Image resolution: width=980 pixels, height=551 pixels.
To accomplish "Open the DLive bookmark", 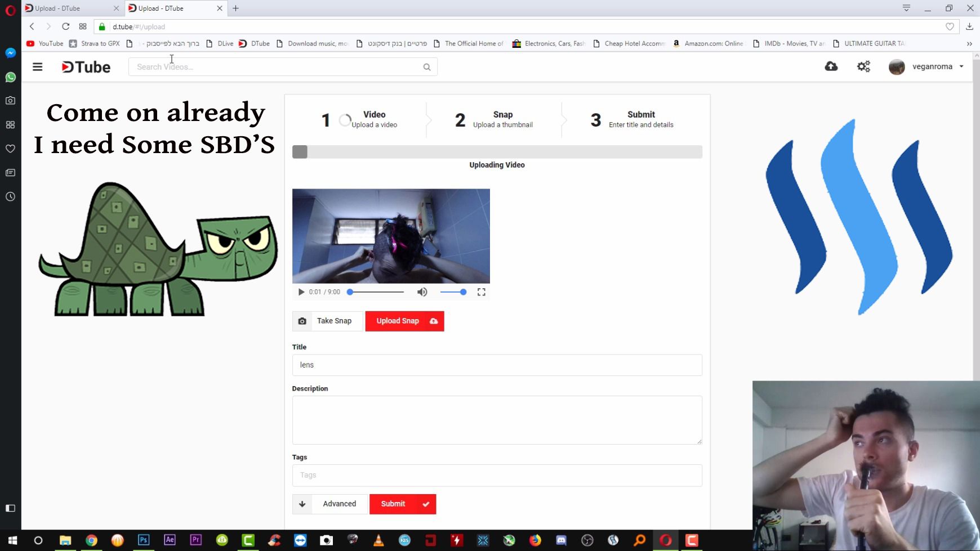I will click(220, 43).
